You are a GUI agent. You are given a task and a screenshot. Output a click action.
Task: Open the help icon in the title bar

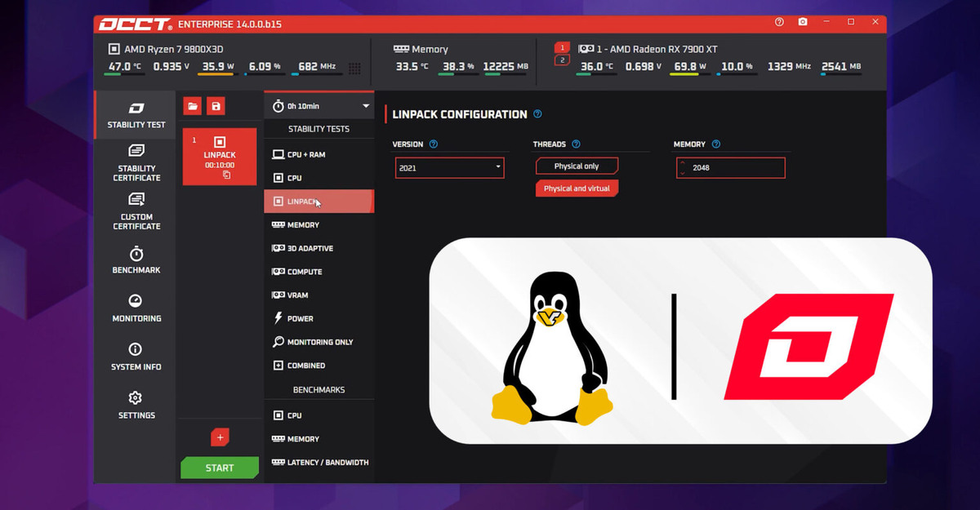(779, 23)
